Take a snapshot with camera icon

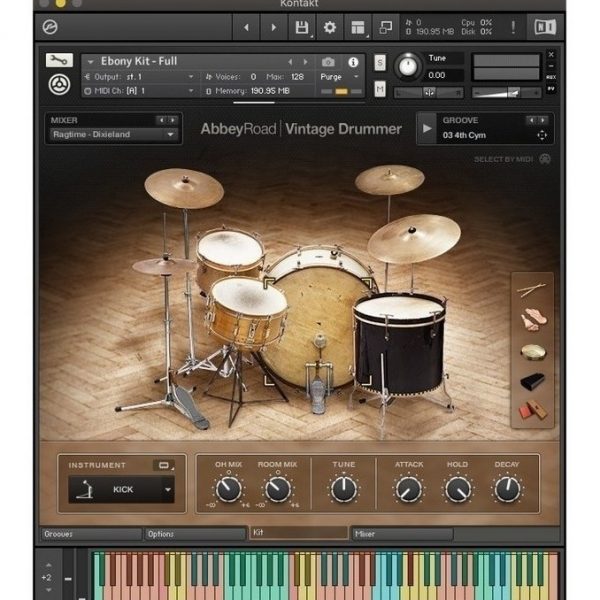(x=328, y=62)
